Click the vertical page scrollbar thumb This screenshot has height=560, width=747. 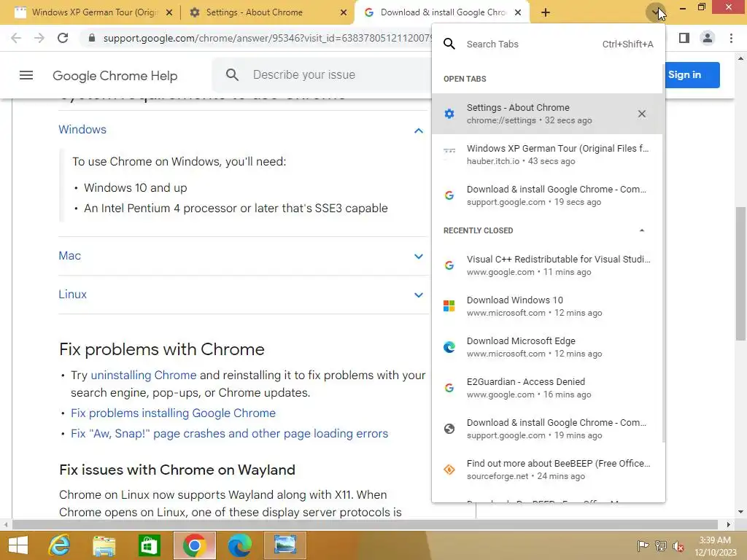coord(740,274)
